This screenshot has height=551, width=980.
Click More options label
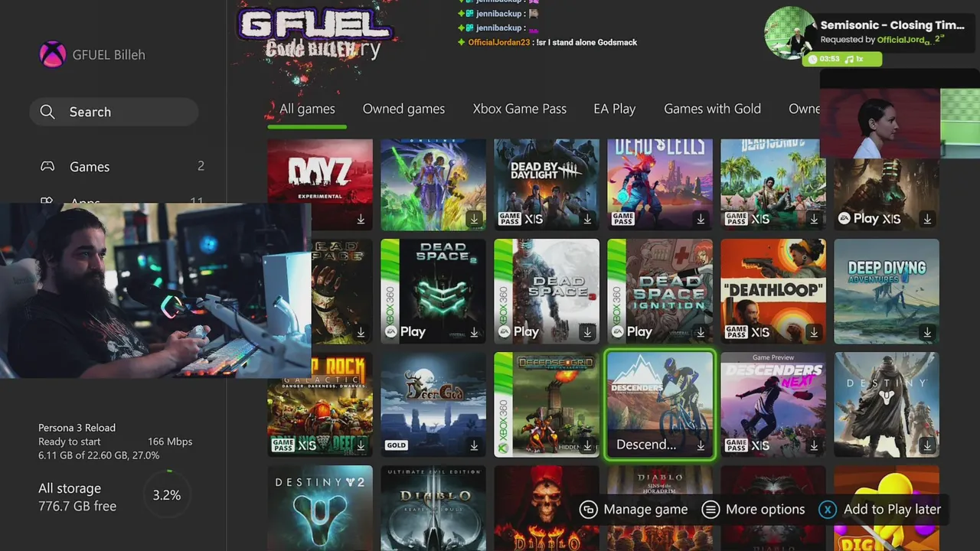(x=765, y=510)
